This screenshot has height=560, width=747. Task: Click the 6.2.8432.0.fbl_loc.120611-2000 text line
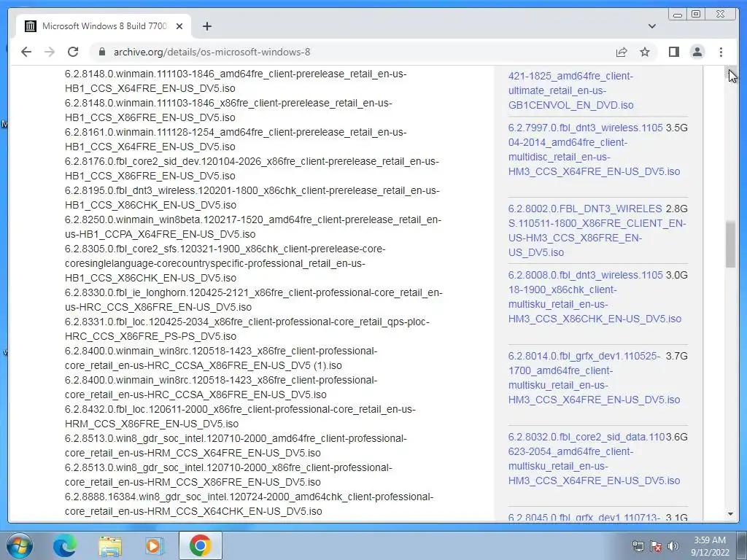(240, 416)
